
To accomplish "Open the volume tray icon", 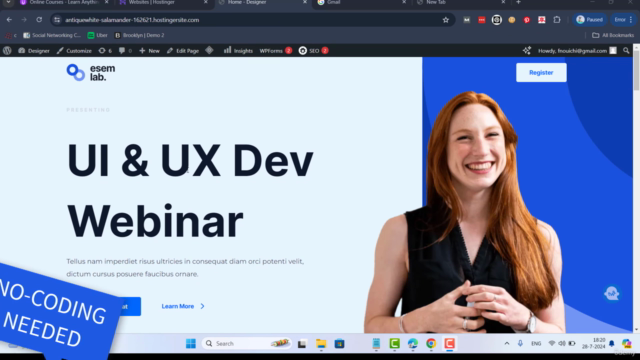I will pyautogui.click(x=562, y=344).
